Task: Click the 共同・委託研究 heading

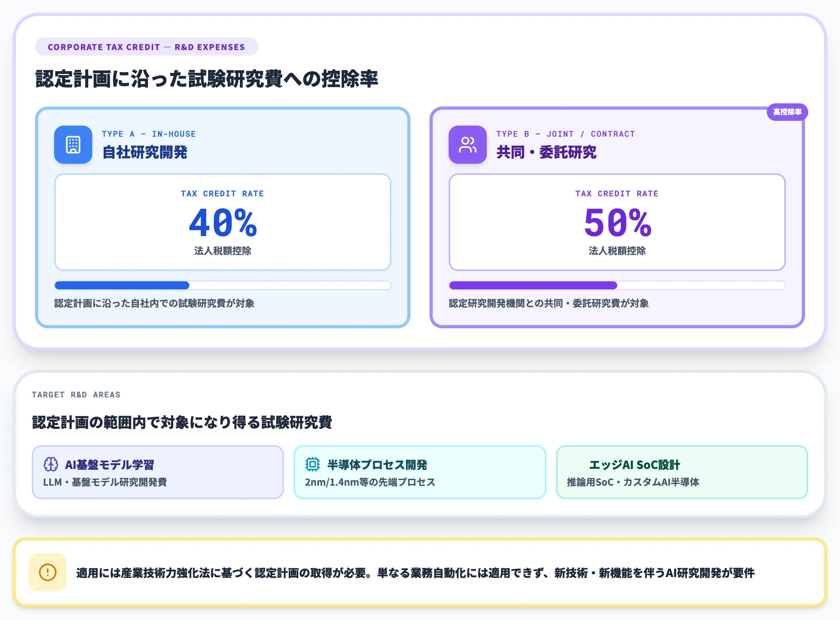Action: pos(546,152)
